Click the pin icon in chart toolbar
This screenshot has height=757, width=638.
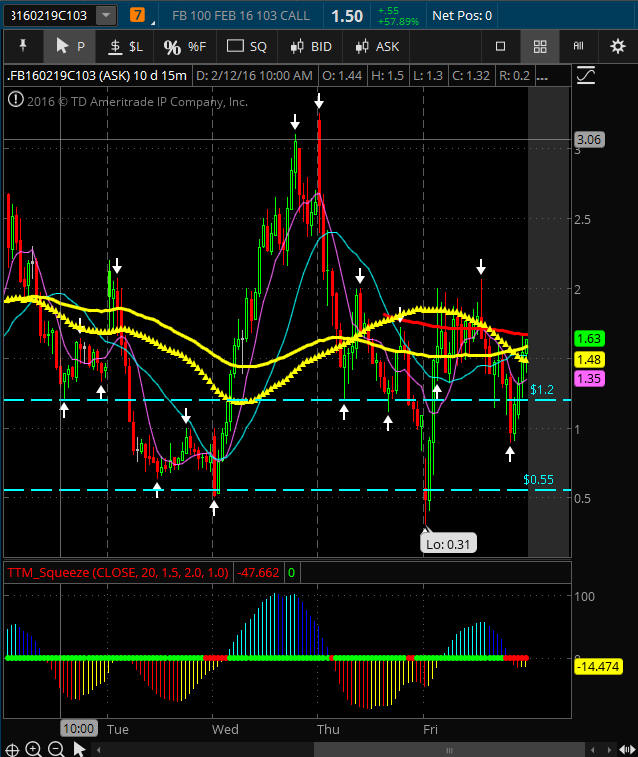[23, 46]
